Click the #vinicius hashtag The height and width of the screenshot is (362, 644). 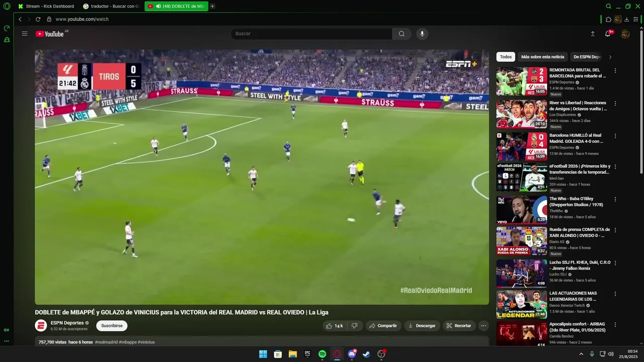point(146,342)
